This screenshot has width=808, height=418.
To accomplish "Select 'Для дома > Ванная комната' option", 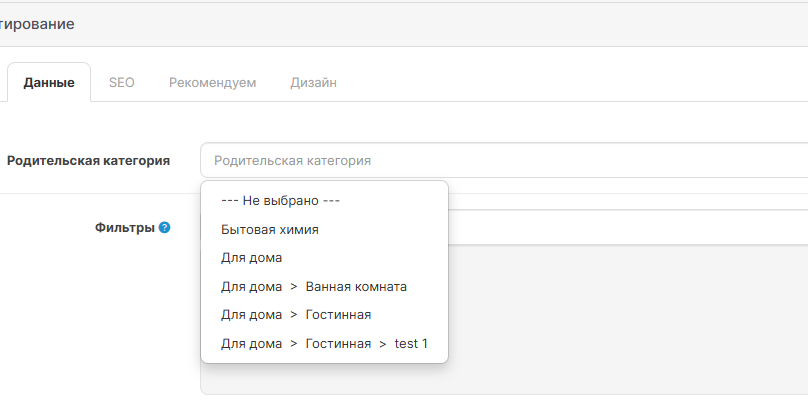I will (x=314, y=287).
